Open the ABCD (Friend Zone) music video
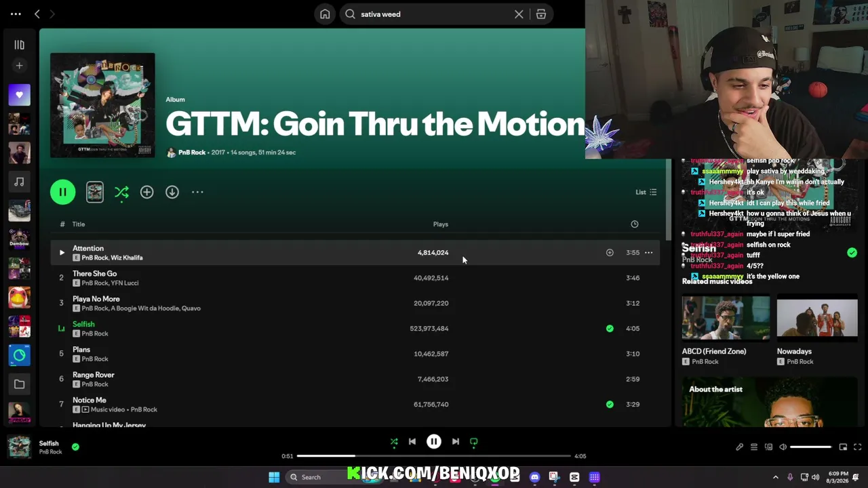Viewport: 868px width, 488px height. (726, 331)
